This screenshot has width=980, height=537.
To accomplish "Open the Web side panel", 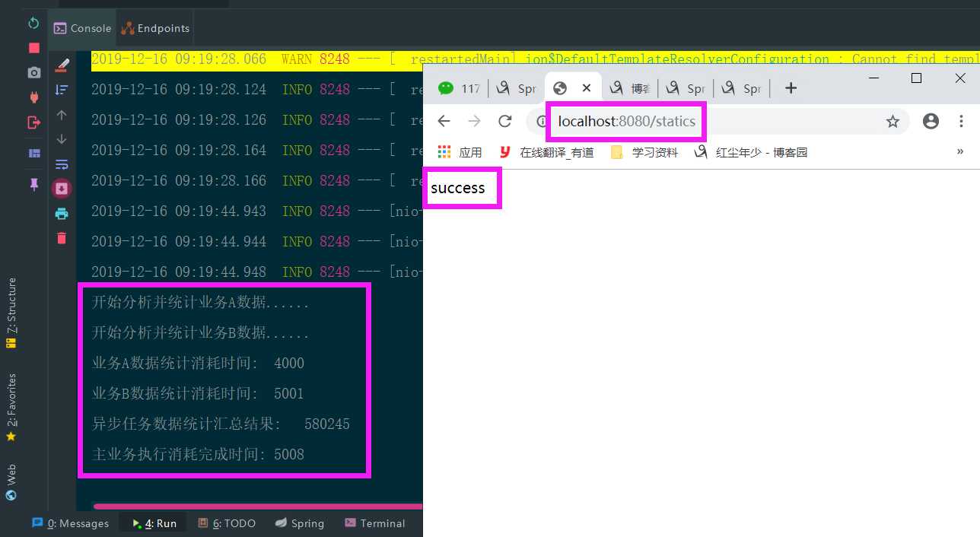I will (11, 482).
